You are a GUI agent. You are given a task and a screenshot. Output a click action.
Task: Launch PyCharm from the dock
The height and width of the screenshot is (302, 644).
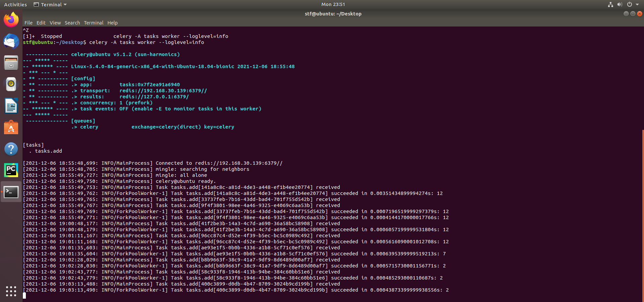(11, 170)
